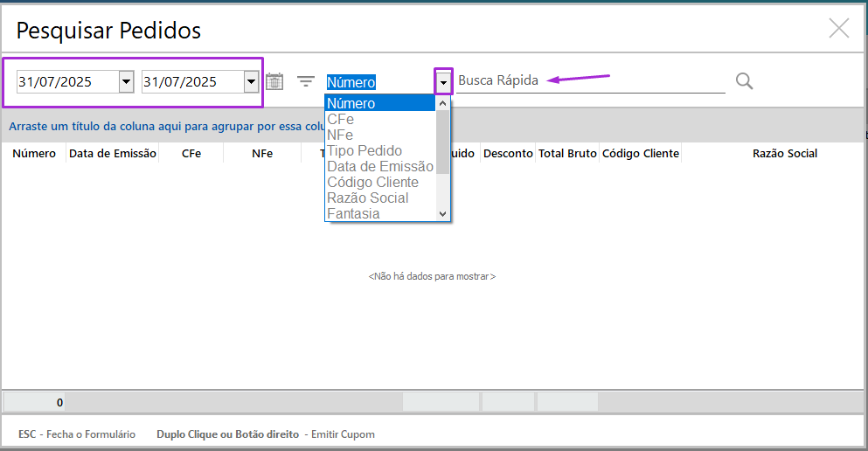Click the start date text field
This screenshot has height=451, width=868.
(x=66, y=82)
